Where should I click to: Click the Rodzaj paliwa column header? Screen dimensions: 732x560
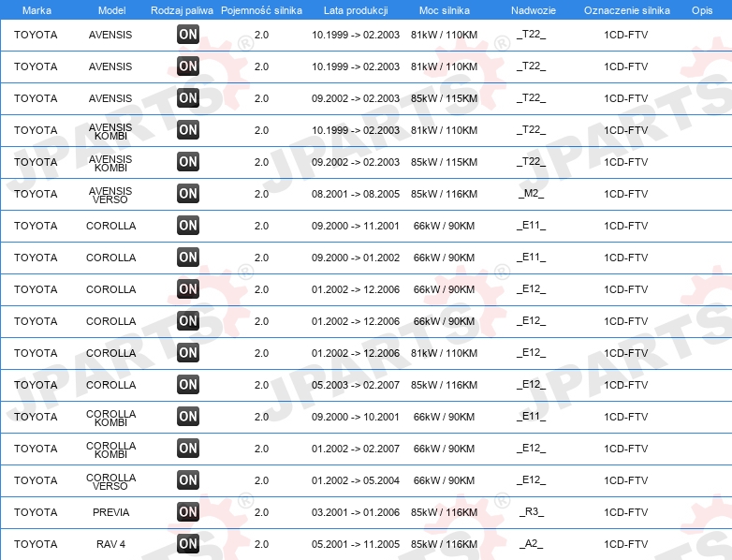(x=182, y=10)
